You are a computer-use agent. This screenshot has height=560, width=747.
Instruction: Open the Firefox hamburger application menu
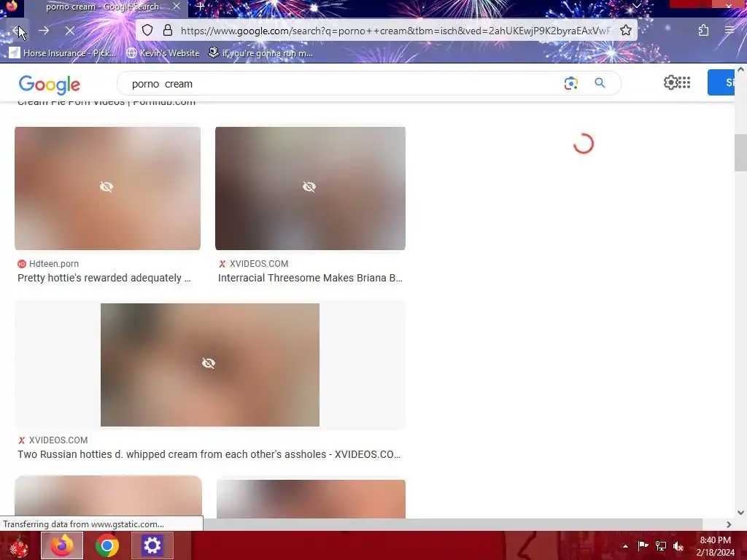pos(729,31)
